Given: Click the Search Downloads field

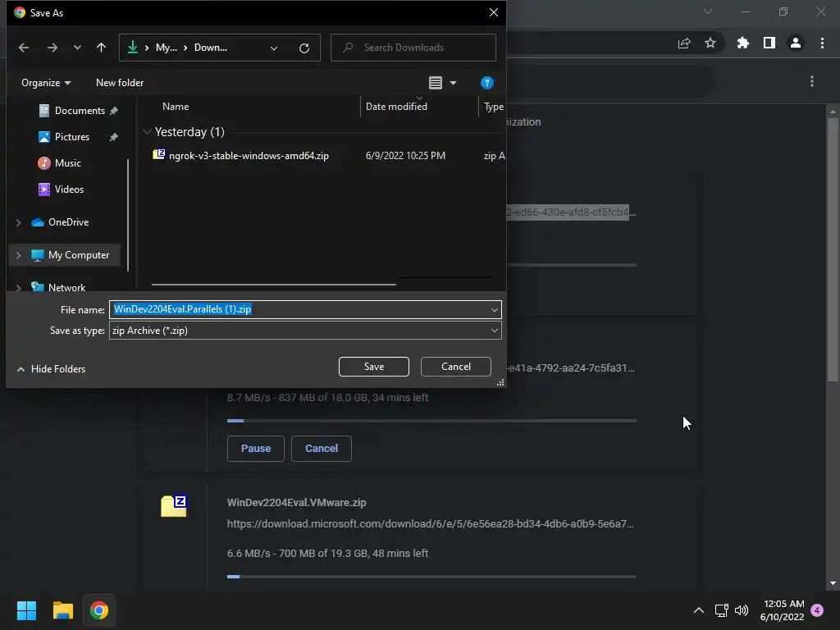Looking at the screenshot, I should [413, 48].
